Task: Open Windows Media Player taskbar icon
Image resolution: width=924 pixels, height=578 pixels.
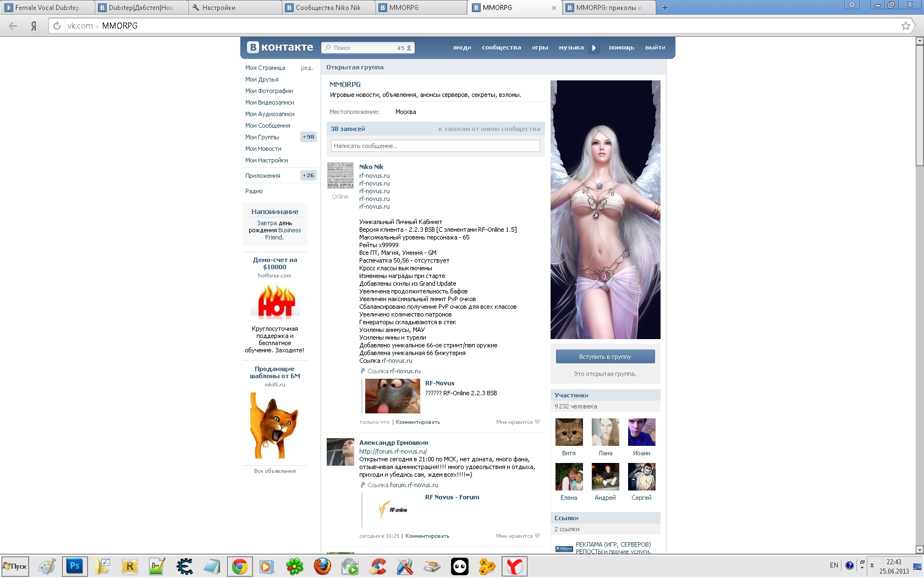Action: point(267,566)
